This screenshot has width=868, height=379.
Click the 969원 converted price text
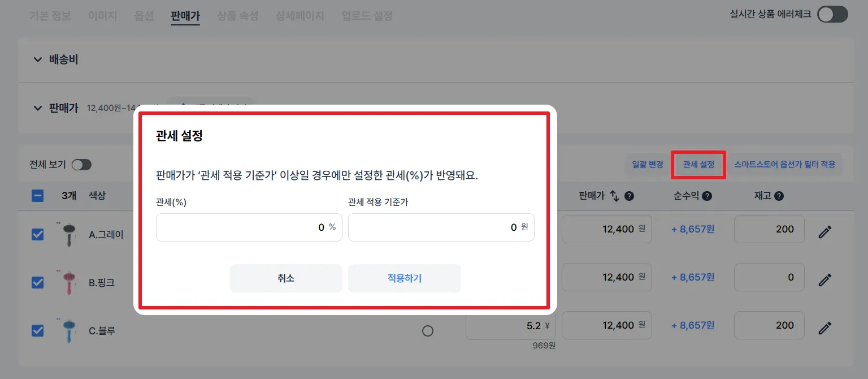[545, 345]
